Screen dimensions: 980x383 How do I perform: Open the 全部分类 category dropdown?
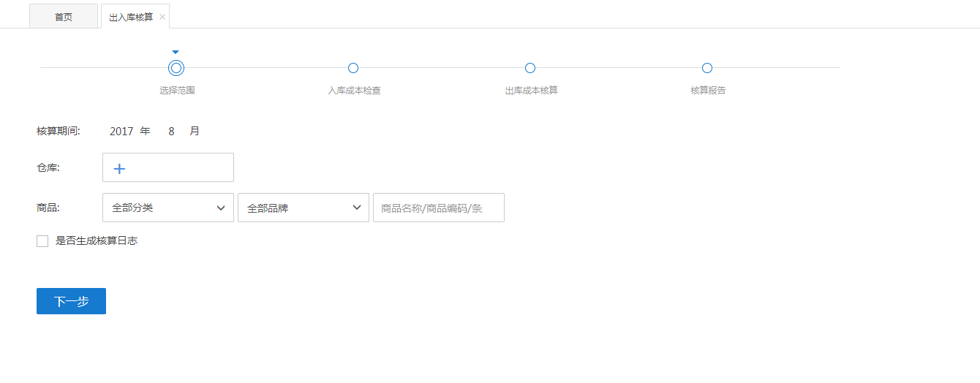click(x=168, y=208)
